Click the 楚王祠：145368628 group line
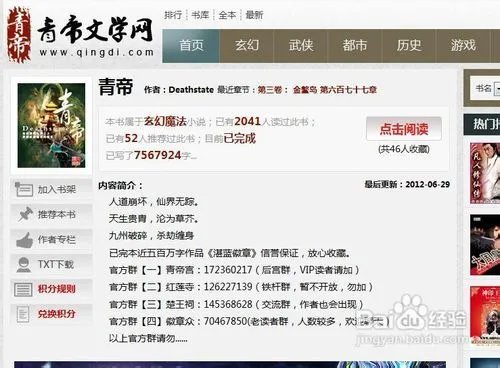500x368 pixels. pos(236,304)
